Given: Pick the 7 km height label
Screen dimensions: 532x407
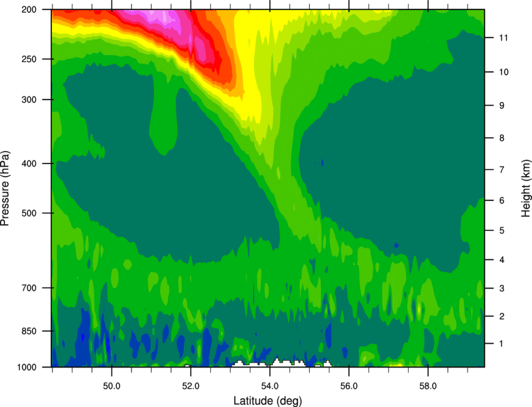Looking at the screenshot, I should 502,169.
